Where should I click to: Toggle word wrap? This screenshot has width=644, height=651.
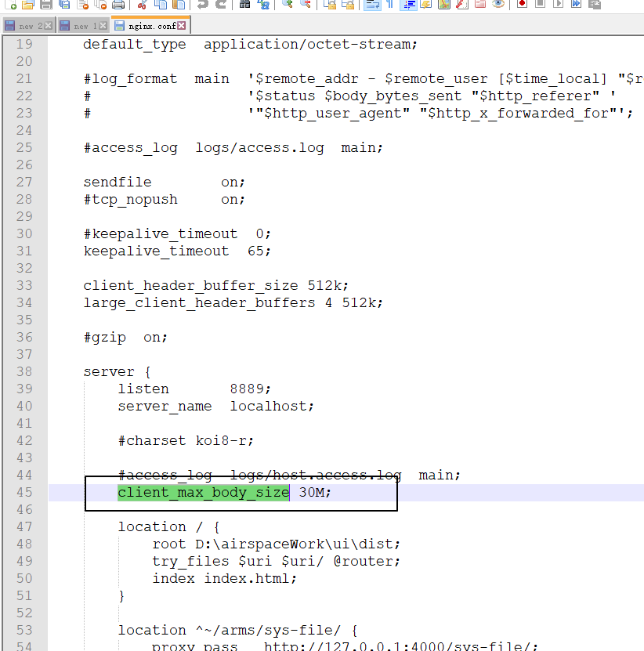tap(374, 6)
